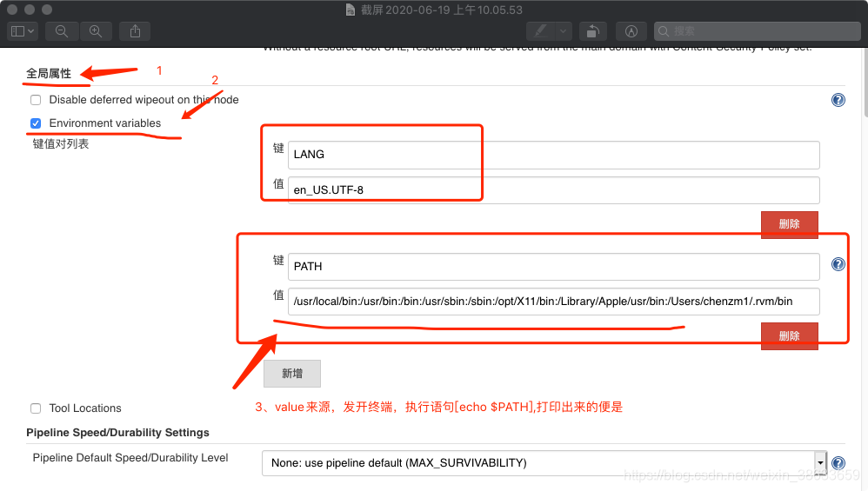Screen dimensions: 868x491
Task: Open the highlight color dropdown arrow
Action: pyautogui.click(x=564, y=31)
